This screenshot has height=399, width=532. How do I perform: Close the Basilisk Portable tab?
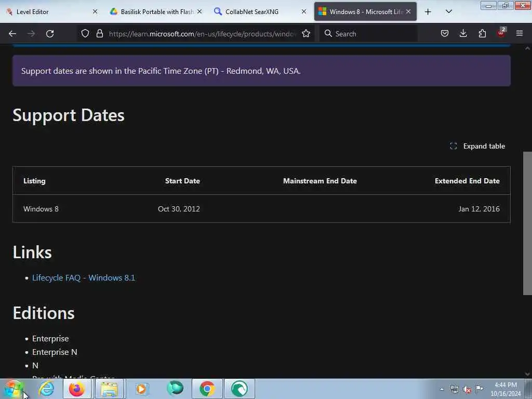(199, 12)
